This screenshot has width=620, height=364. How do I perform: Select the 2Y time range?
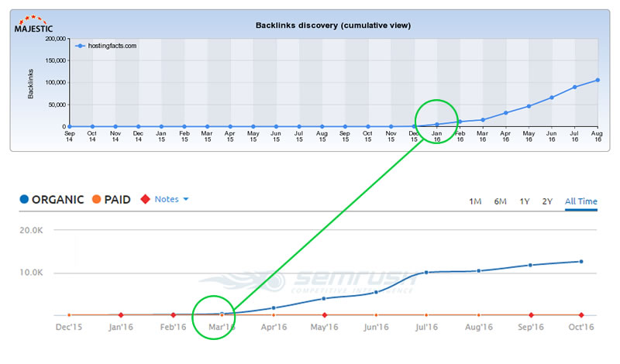(547, 201)
